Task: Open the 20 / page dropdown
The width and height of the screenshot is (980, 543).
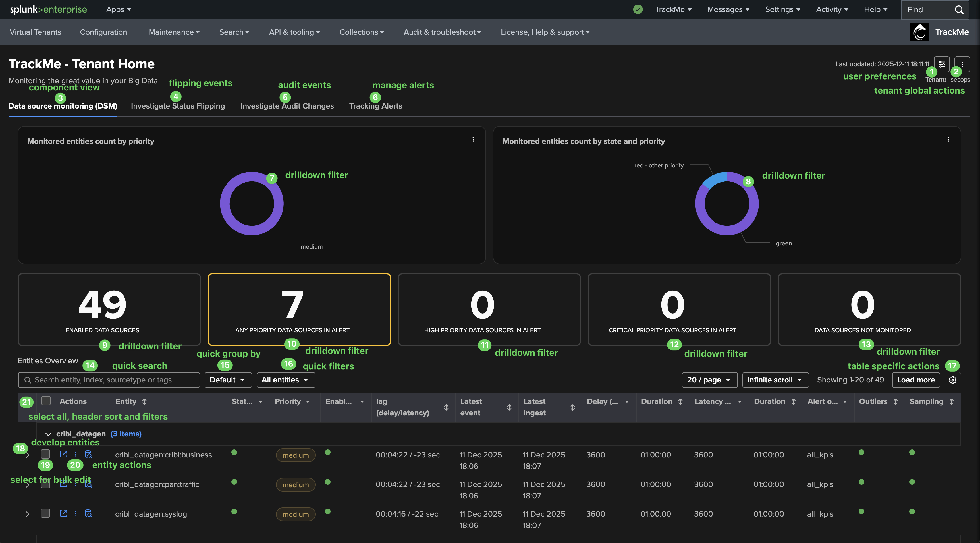Action: pos(709,380)
